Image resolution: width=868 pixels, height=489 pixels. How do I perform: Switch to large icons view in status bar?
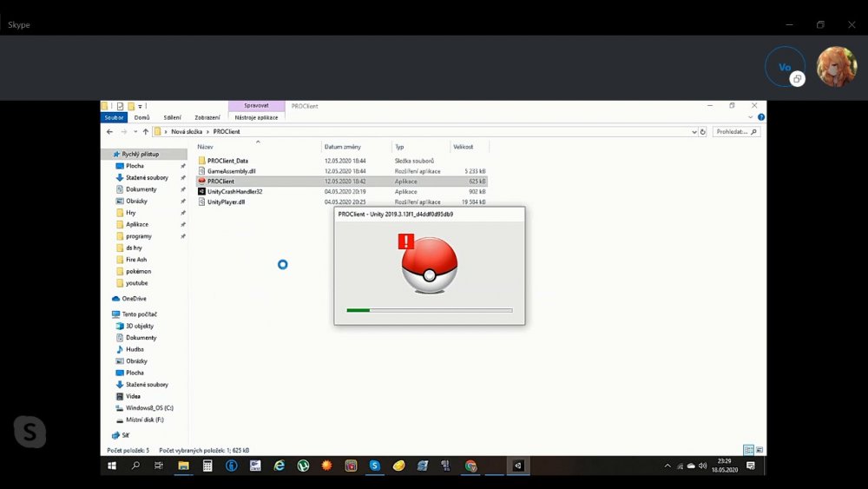pyautogui.click(x=759, y=450)
